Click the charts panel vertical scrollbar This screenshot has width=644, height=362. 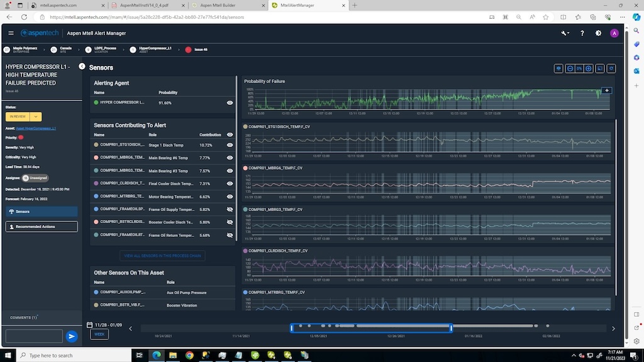(x=616, y=207)
